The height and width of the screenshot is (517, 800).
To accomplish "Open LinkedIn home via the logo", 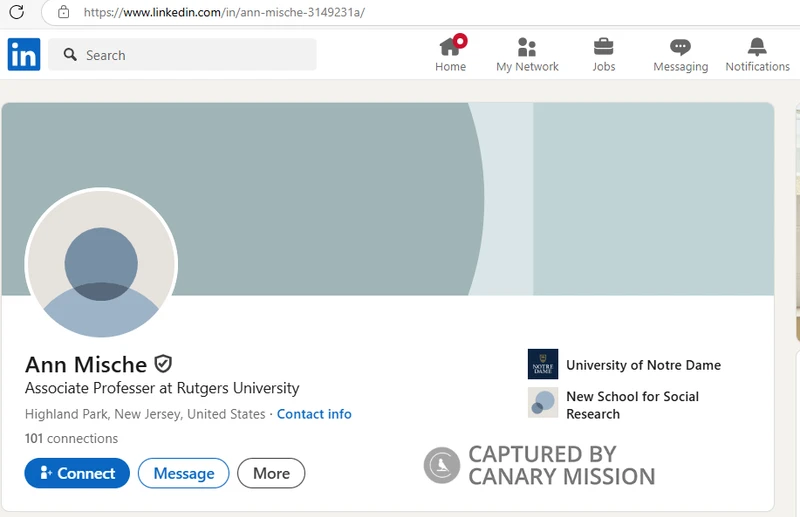I will coord(24,54).
